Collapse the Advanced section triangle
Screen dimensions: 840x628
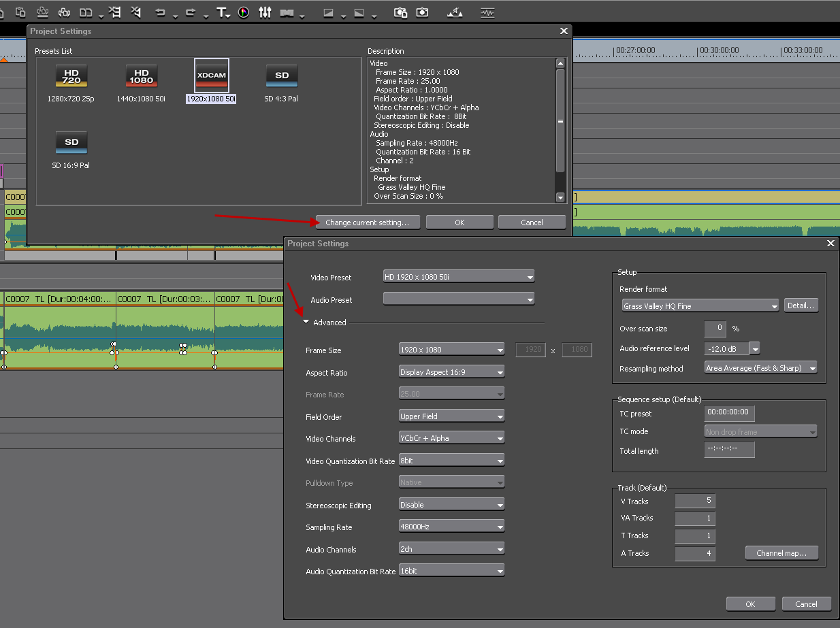tap(306, 323)
